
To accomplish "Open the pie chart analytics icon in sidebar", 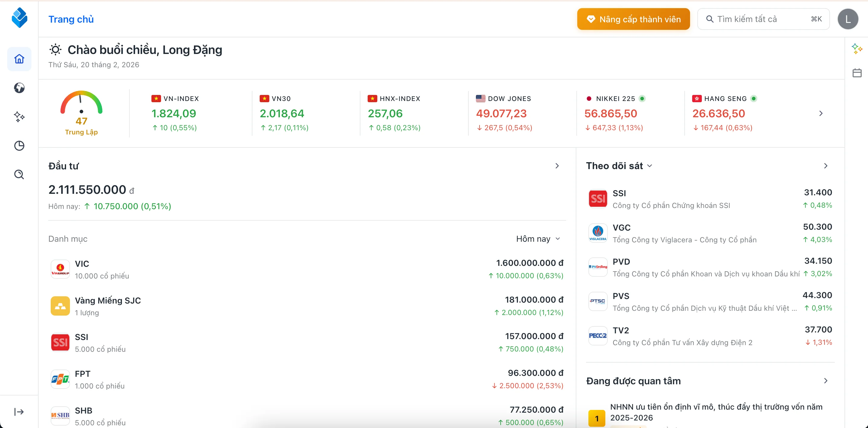I will pos(19,146).
